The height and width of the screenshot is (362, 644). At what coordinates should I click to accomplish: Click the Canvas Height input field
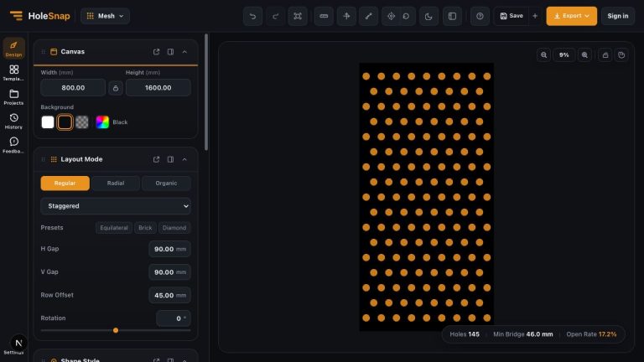click(158, 88)
